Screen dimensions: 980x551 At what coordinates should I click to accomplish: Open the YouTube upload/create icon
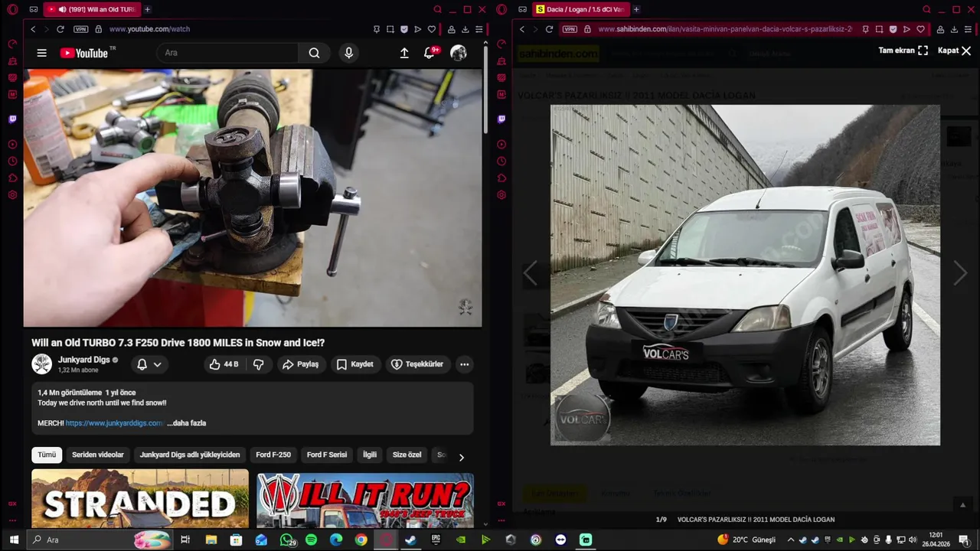click(404, 53)
